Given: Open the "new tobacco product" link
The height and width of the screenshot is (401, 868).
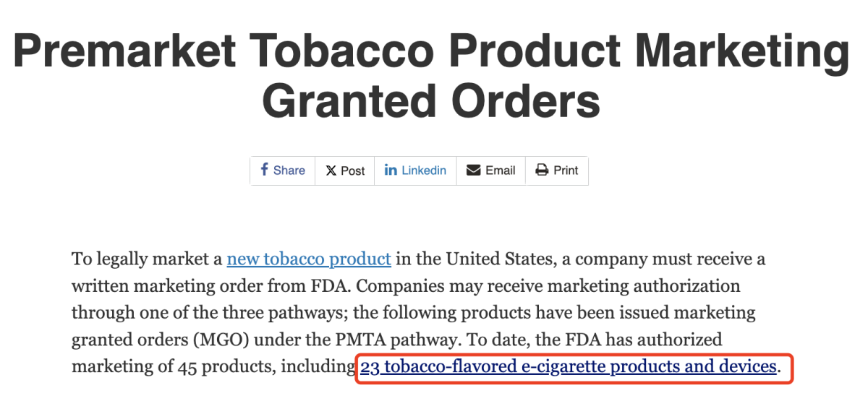Looking at the screenshot, I should [x=309, y=259].
